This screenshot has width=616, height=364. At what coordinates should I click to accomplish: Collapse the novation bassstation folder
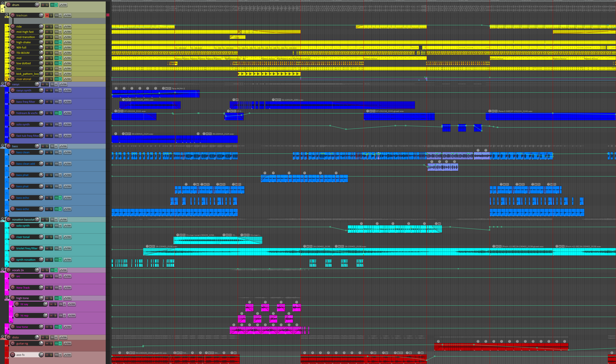3,218
